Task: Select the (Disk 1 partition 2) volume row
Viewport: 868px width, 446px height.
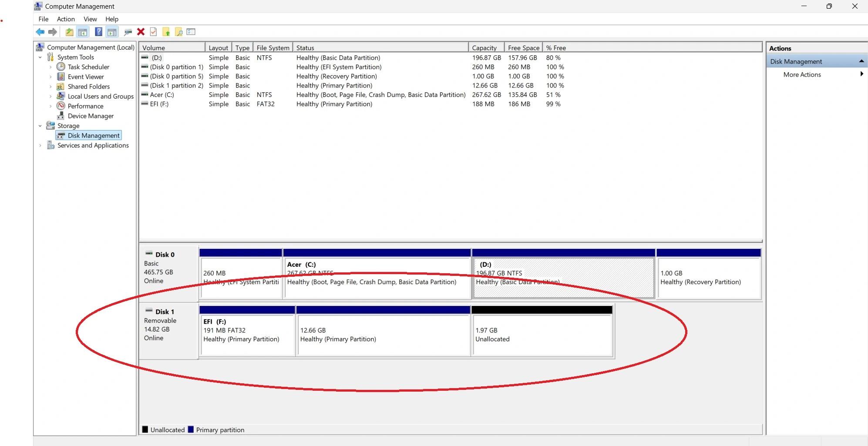Action: pos(353,86)
